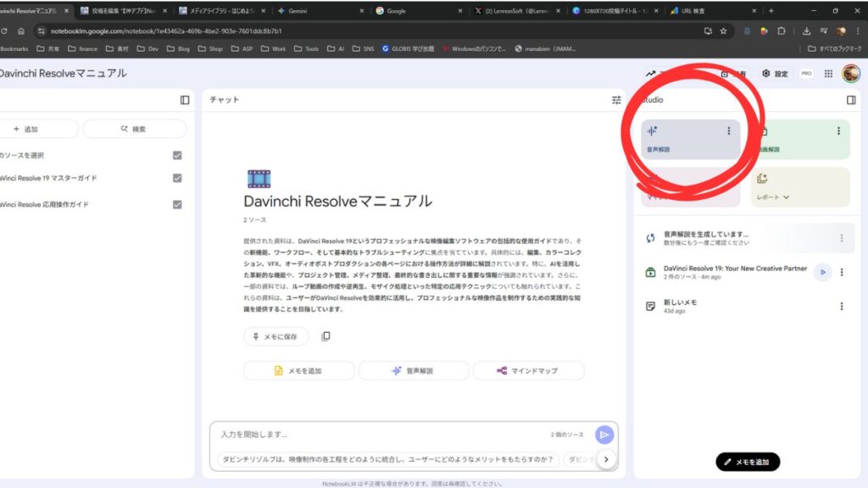Open the GLOBIS 学び放題 bookmark
Viewport: 868px width, 488px height.
tap(408, 48)
